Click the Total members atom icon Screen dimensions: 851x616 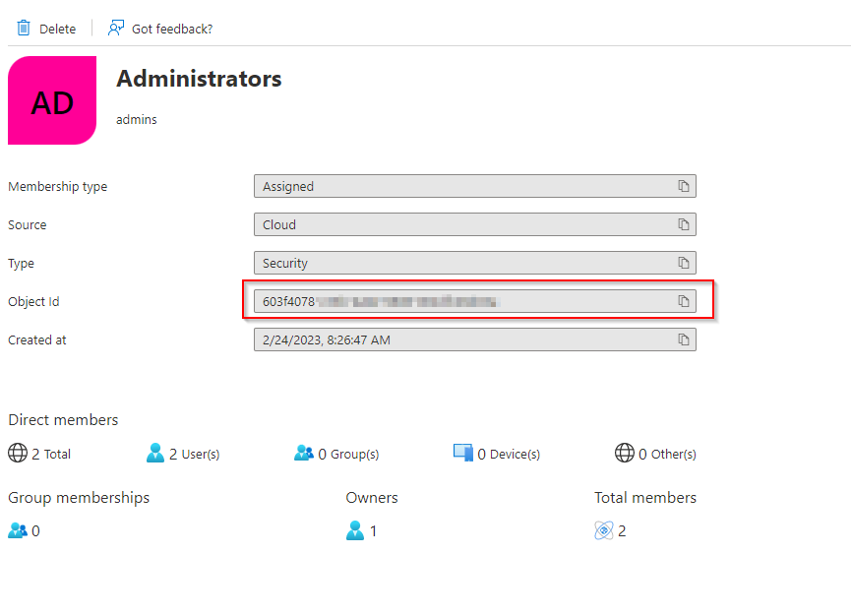point(604,531)
